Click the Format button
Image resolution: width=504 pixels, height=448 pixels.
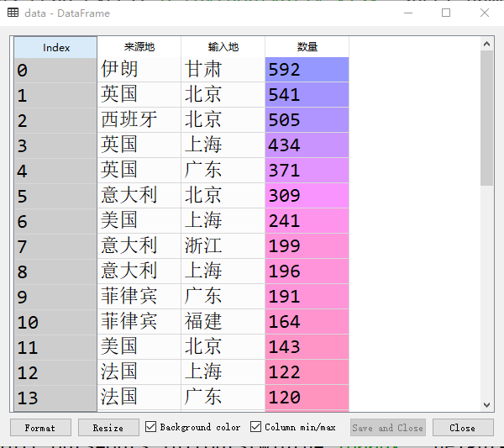40,428
